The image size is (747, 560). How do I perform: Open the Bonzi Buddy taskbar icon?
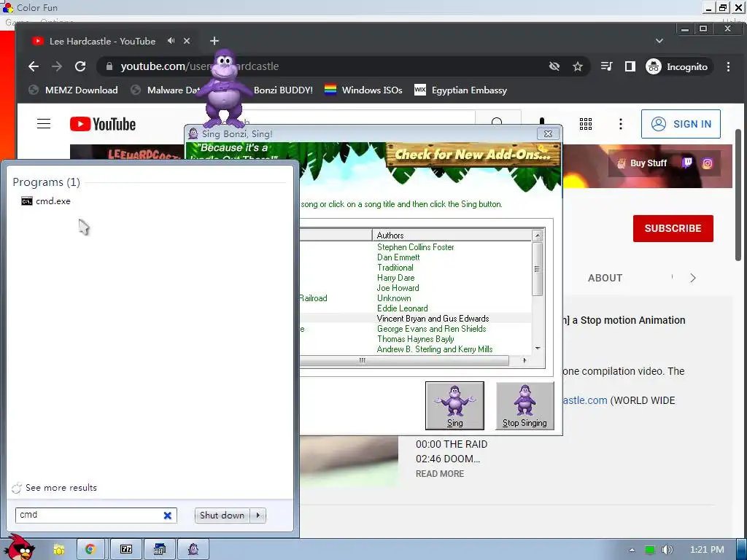pyautogui.click(x=193, y=550)
